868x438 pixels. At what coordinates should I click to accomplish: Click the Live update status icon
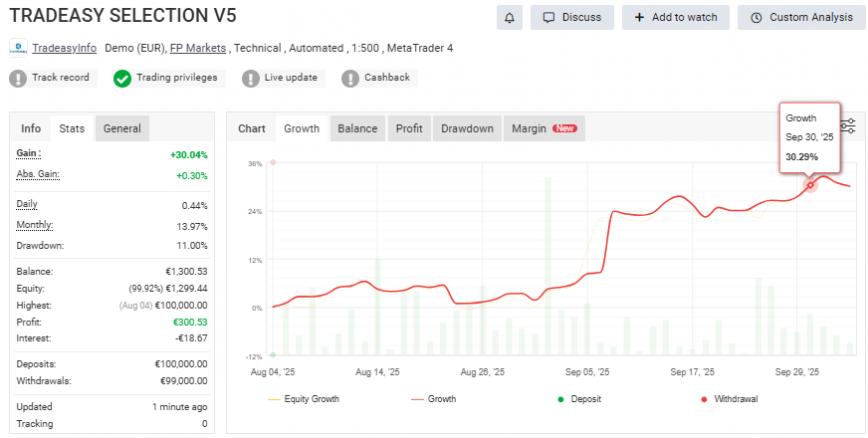[x=246, y=78]
